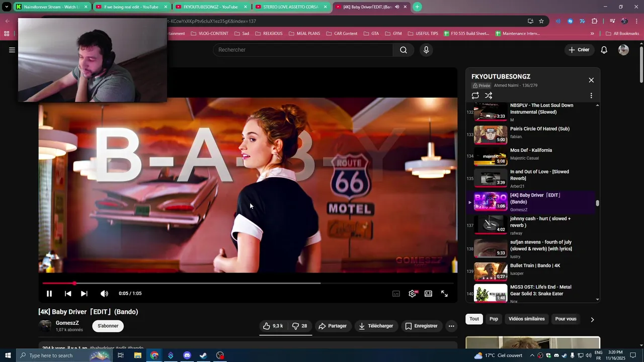Open the Chrome extensions puzzle icon
Image resolution: width=644 pixels, height=362 pixels.
pos(595,21)
